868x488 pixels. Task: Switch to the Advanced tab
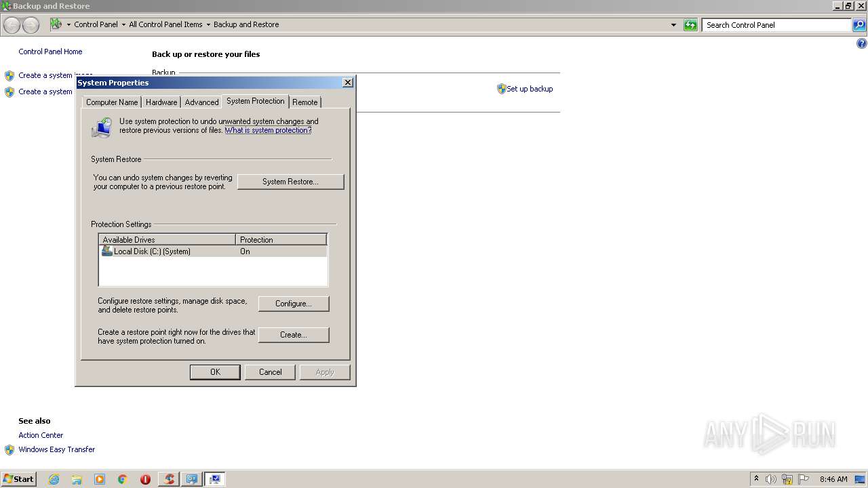click(x=202, y=102)
